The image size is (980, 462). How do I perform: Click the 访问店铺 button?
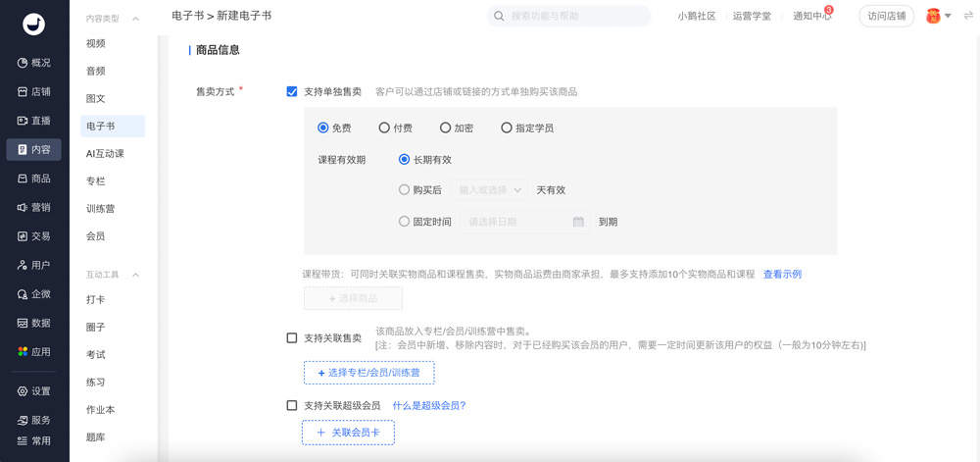click(886, 17)
